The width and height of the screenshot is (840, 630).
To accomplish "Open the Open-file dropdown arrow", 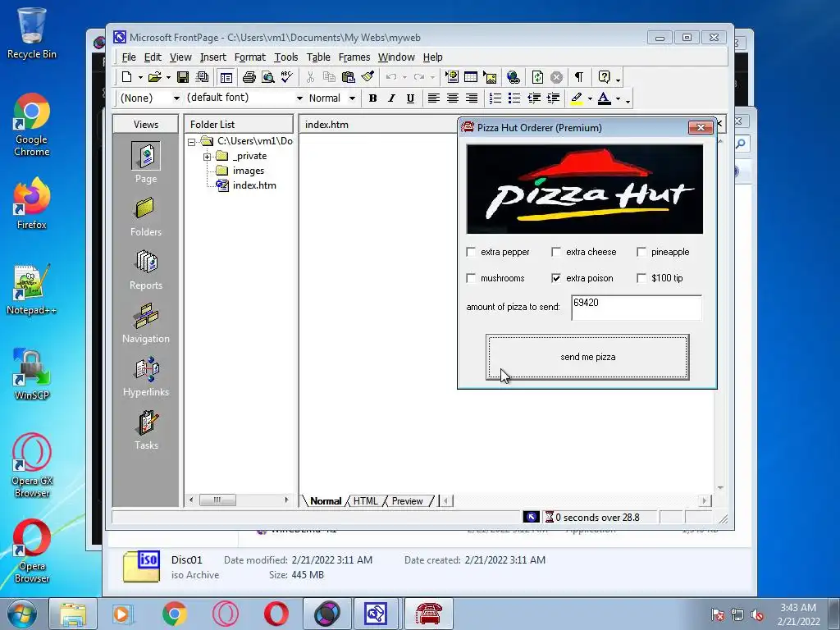I will [168, 78].
